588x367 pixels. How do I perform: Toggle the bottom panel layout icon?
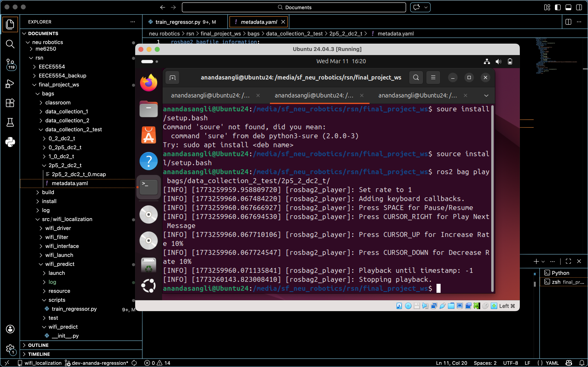(x=568, y=7)
